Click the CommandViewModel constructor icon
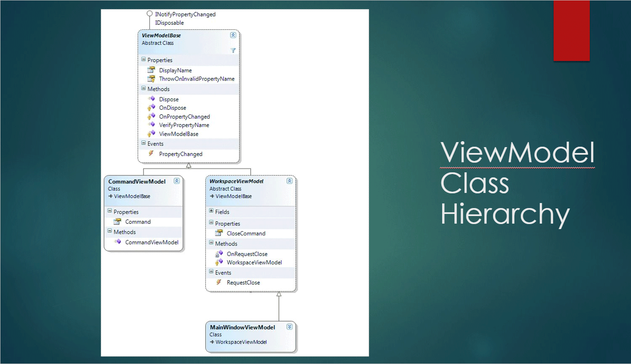 click(117, 242)
